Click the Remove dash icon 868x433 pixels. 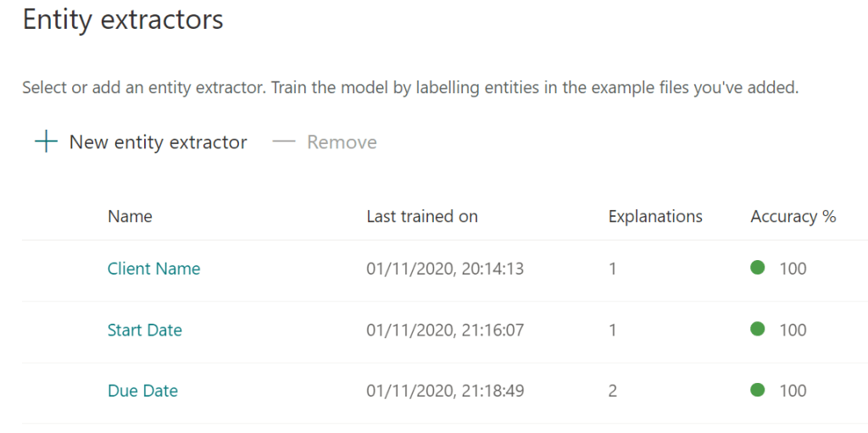coord(283,142)
